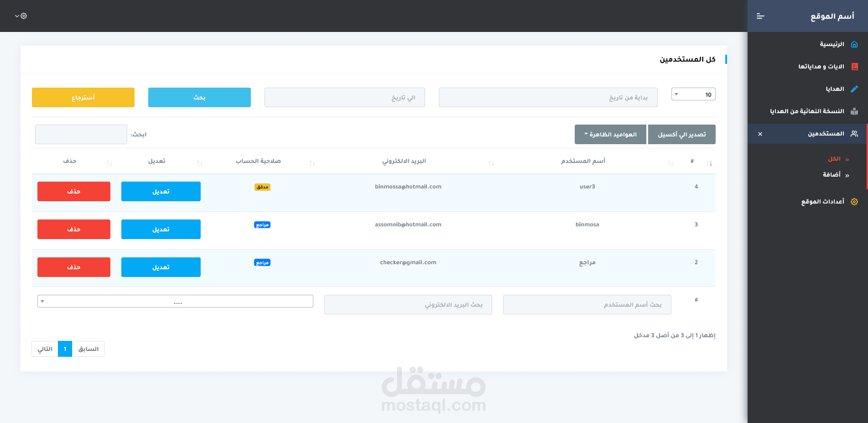Click the reader icon beside النسخة النهائية من الهدايا

point(854,111)
